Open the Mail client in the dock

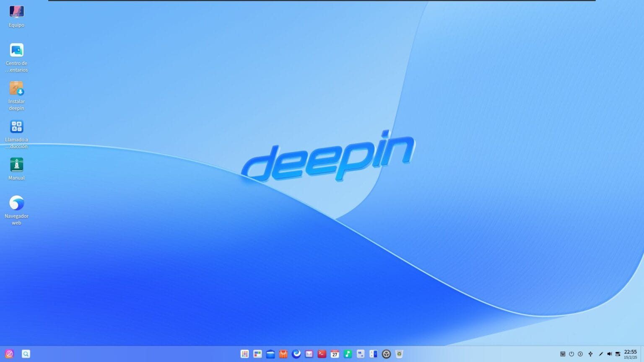pos(309,354)
